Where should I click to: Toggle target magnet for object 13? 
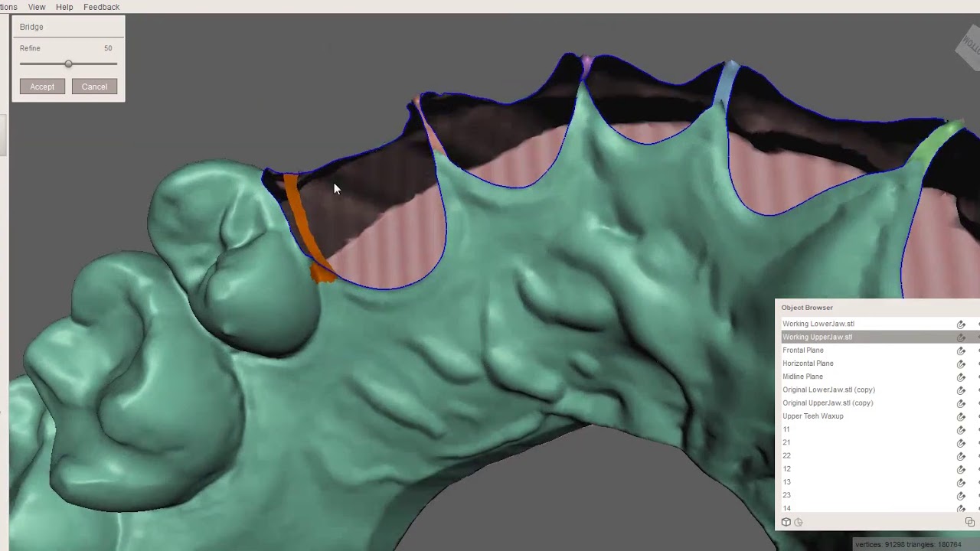[961, 483]
